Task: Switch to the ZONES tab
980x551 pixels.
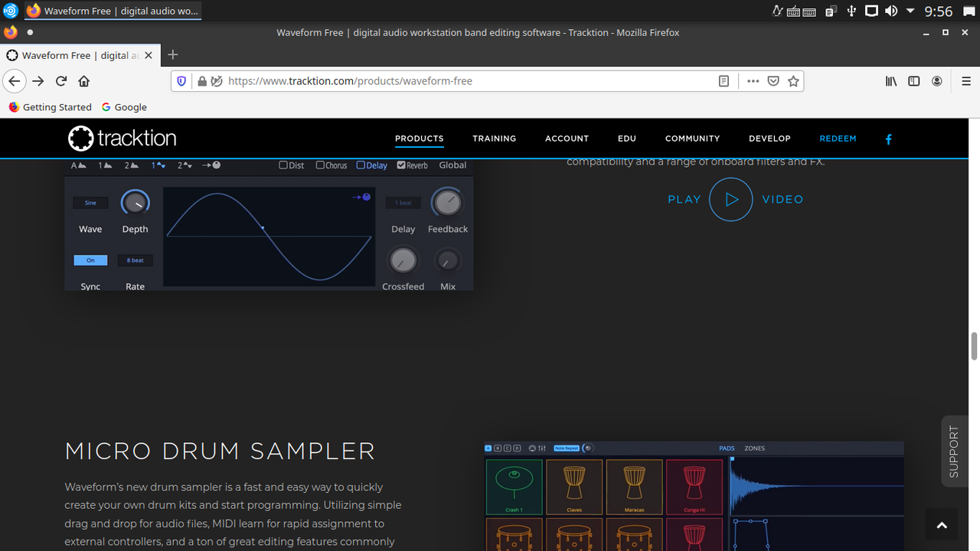Action: tap(754, 448)
